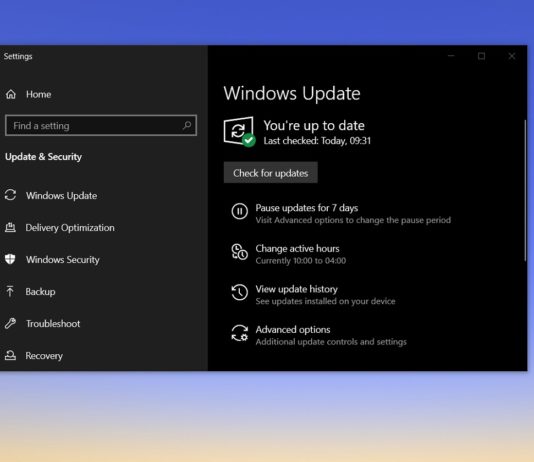The width and height of the screenshot is (534, 462).
Task: Click 'Visit Advanced options to change the pause period'
Action: point(353,220)
